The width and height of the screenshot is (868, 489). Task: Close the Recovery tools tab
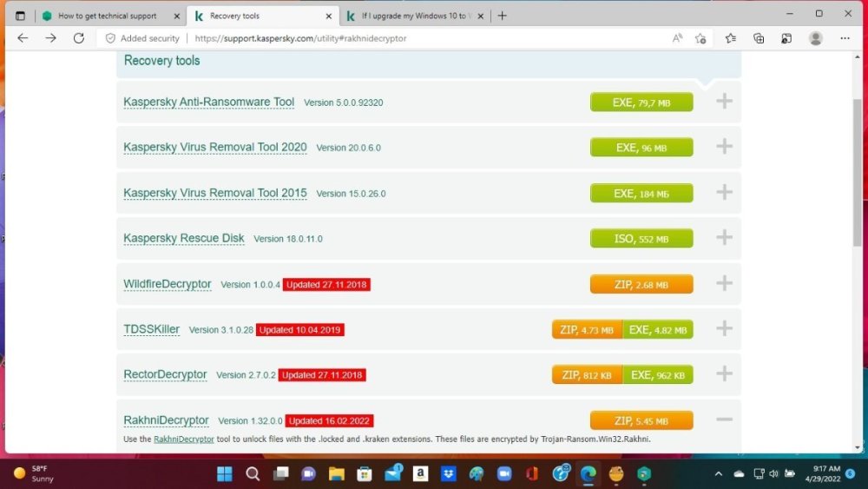[x=329, y=16]
